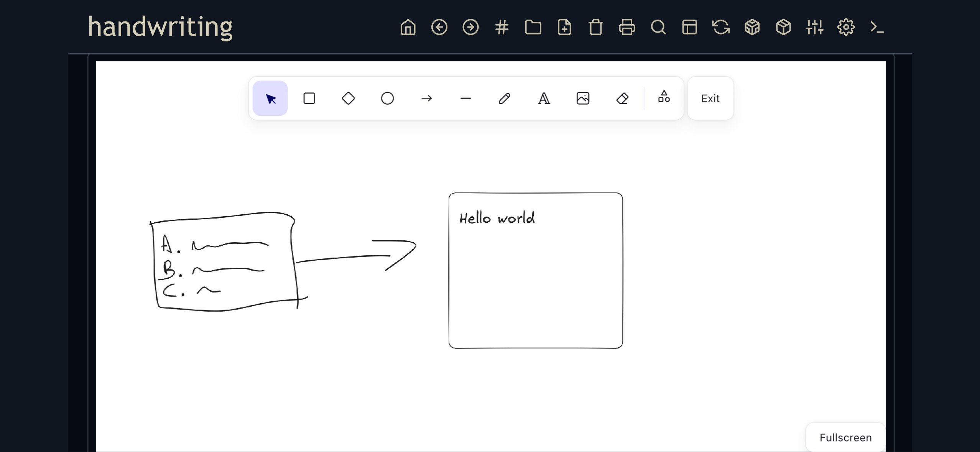The image size is (980, 452).
Task: Delete page using trash icon
Action: tap(595, 27)
